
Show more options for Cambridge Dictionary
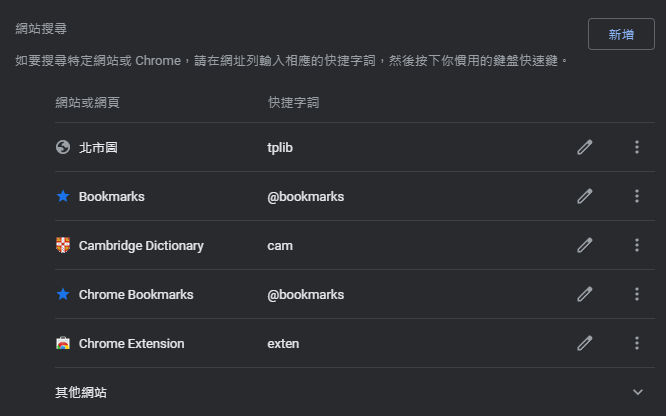[x=637, y=246]
